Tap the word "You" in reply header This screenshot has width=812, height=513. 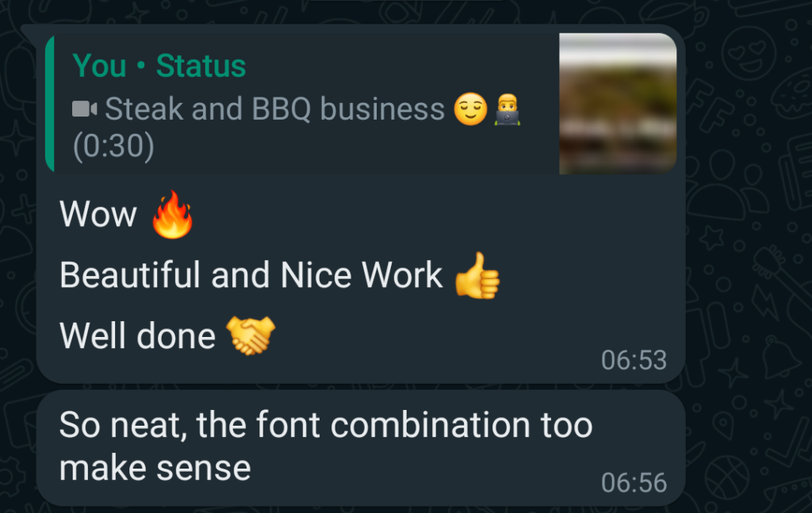pyautogui.click(x=99, y=66)
